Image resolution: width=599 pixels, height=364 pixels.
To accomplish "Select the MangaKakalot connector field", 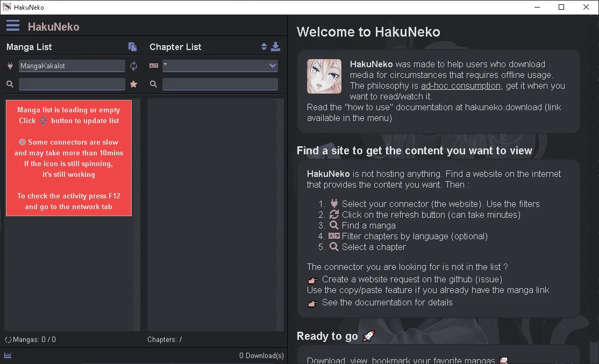I will pyautogui.click(x=72, y=66).
